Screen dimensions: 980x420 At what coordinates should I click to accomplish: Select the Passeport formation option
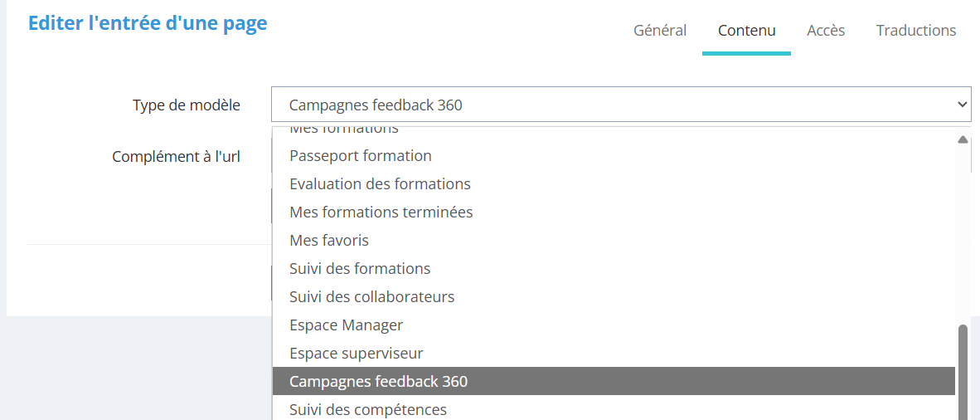pyautogui.click(x=361, y=156)
